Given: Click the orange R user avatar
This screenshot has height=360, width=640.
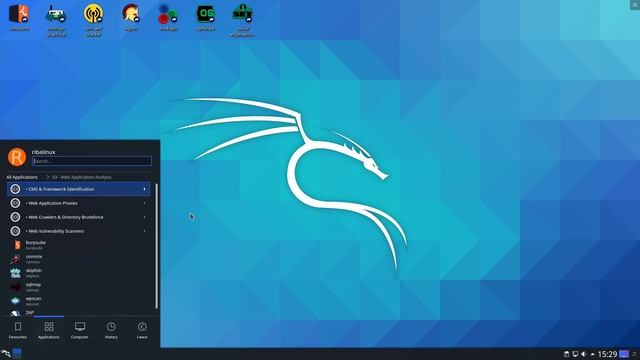Looking at the screenshot, I should pos(17,157).
